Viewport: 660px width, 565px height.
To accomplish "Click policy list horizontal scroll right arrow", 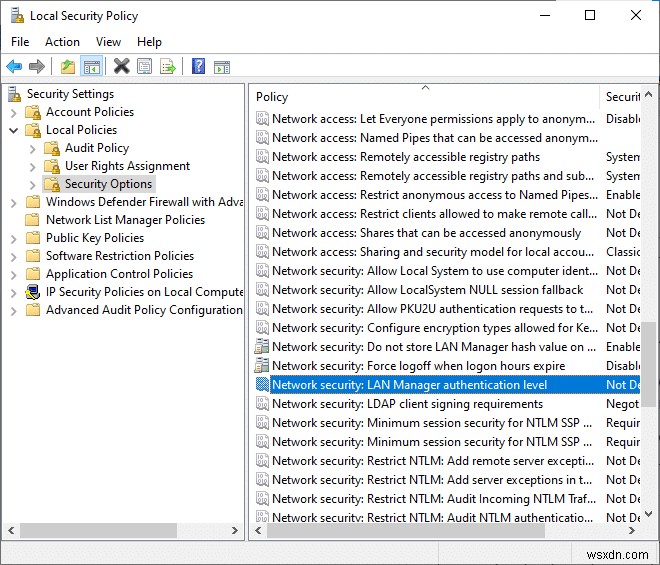I will coord(632,530).
